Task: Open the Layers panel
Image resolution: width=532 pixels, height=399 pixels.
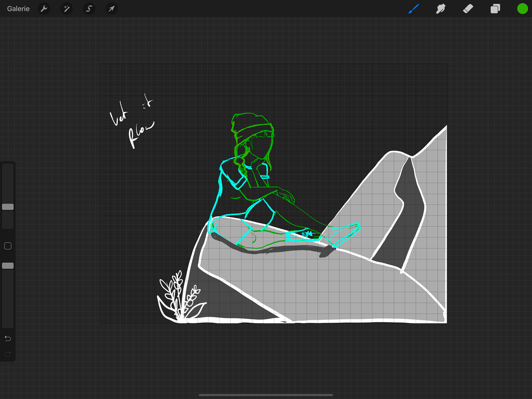Action: (x=495, y=9)
